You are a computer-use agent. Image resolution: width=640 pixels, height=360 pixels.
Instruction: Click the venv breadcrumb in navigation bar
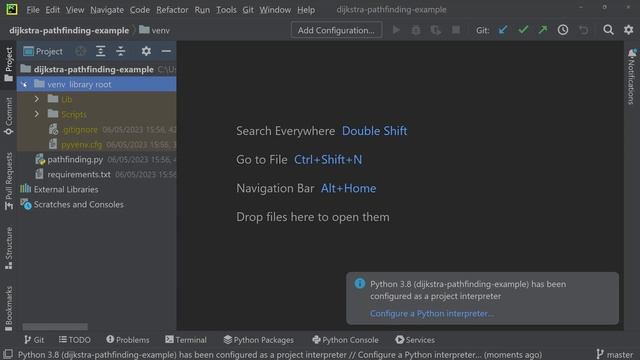[154, 30]
